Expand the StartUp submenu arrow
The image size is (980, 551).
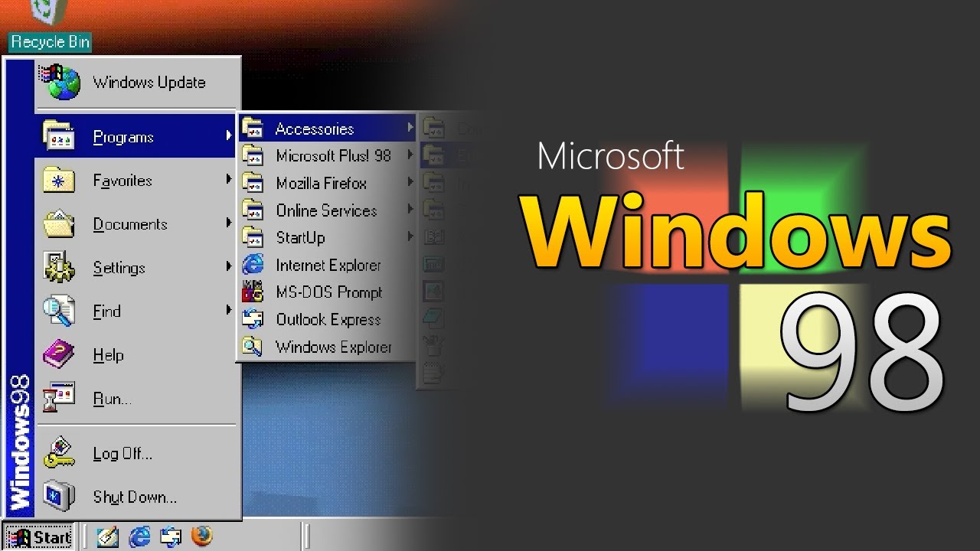coord(410,237)
